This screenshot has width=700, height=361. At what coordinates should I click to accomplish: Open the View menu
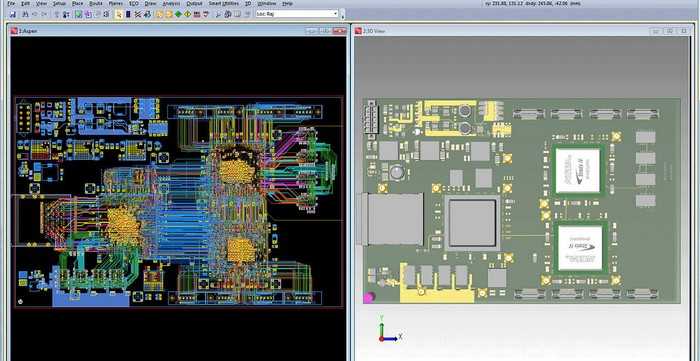click(41, 4)
